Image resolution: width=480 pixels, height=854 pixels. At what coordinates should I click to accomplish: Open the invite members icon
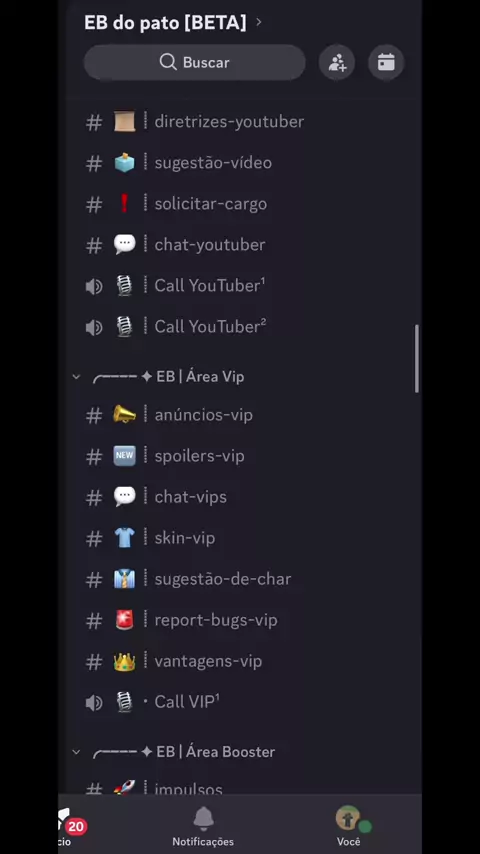(x=337, y=63)
